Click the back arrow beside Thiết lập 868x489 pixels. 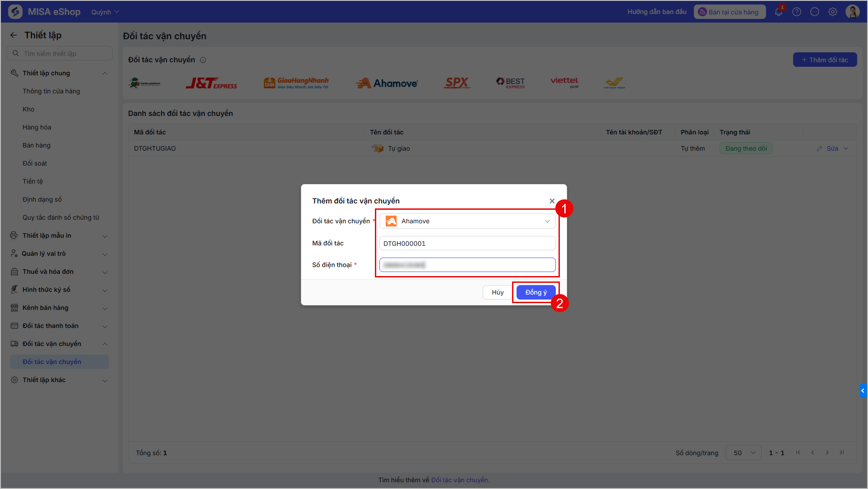14,35
